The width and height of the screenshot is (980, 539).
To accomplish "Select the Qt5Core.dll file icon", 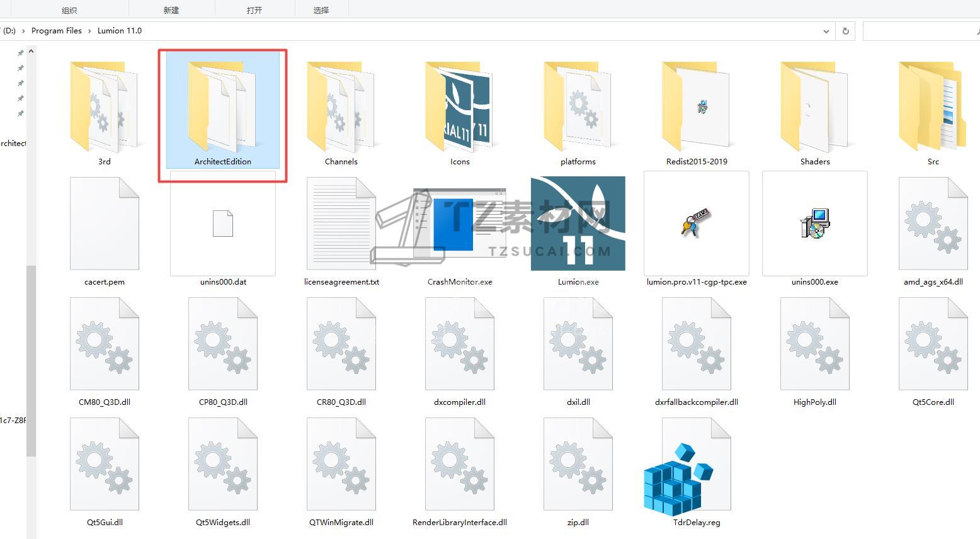I will (933, 344).
